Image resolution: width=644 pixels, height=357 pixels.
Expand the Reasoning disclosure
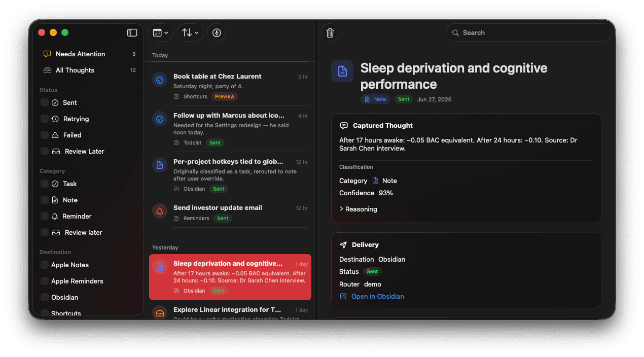[358, 209]
